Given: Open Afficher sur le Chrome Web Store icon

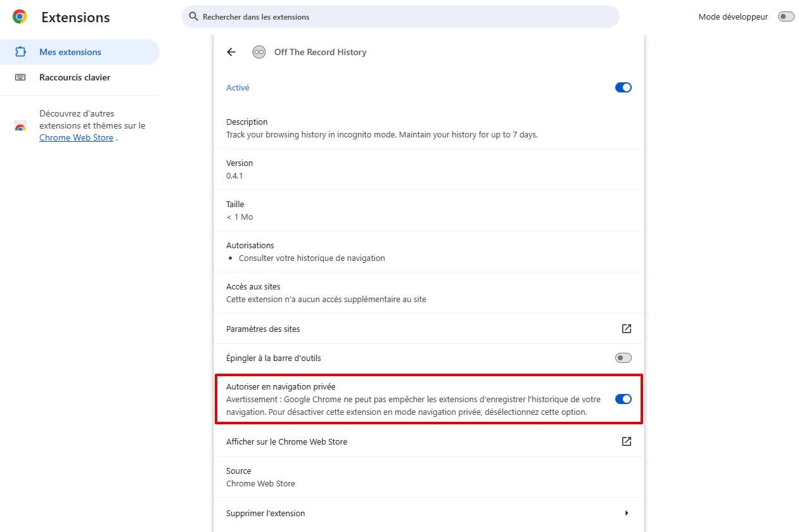Looking at the screenshot, I should tap(626, 441).
